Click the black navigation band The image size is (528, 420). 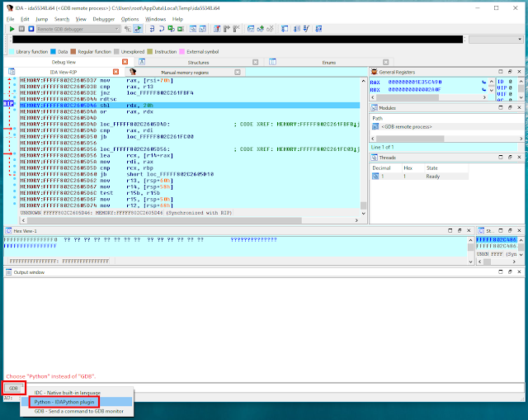click(238, 40)
